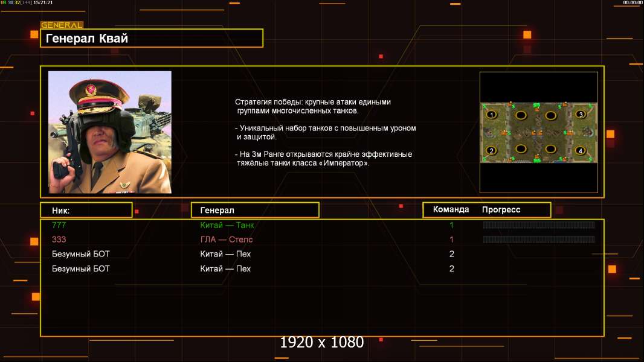The width and height of the screenshot is (644, 362).
Task: Click start position 2 on the map
Action: click(492, 150)
